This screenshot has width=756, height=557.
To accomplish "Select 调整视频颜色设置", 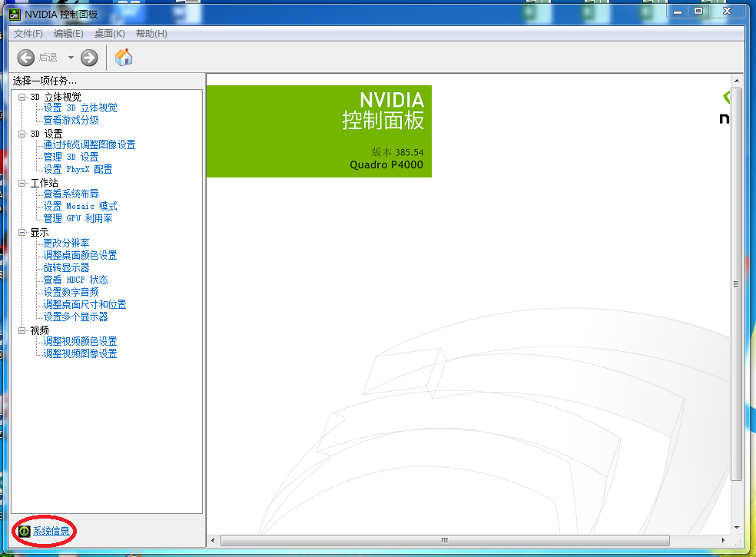I will (80, 341).
